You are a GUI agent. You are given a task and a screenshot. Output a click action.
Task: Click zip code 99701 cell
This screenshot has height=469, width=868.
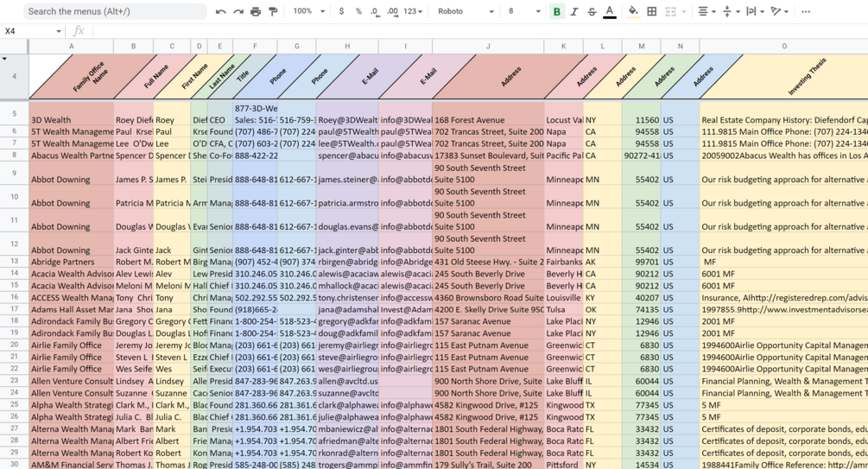641,262
